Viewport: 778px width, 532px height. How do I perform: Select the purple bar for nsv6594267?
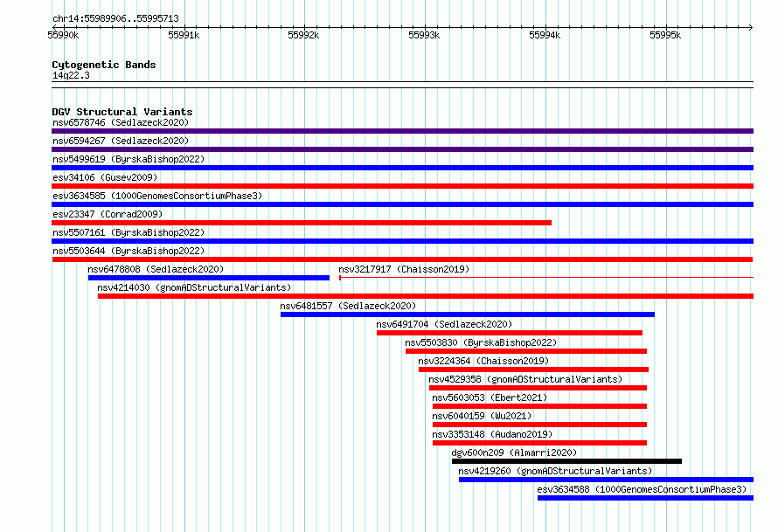pos(402,149)
